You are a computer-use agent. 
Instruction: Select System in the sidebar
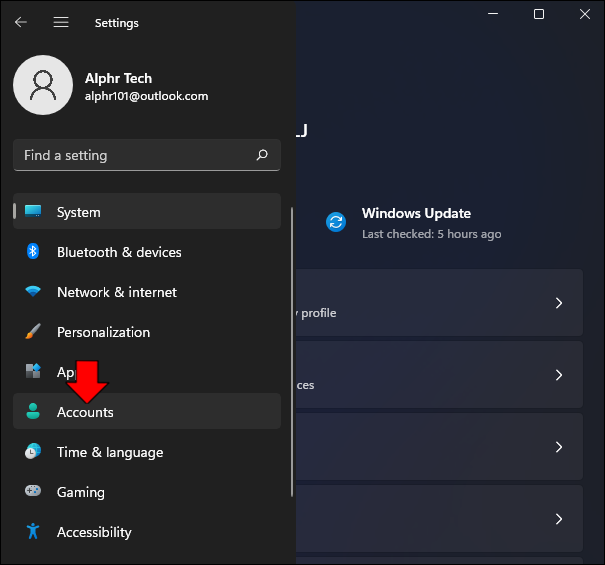(x=147, y=211)
